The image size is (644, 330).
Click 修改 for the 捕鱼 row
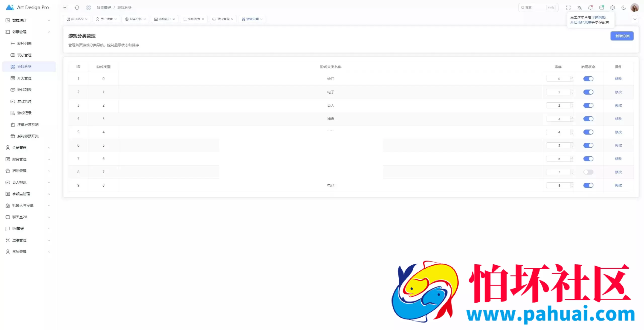618,119
